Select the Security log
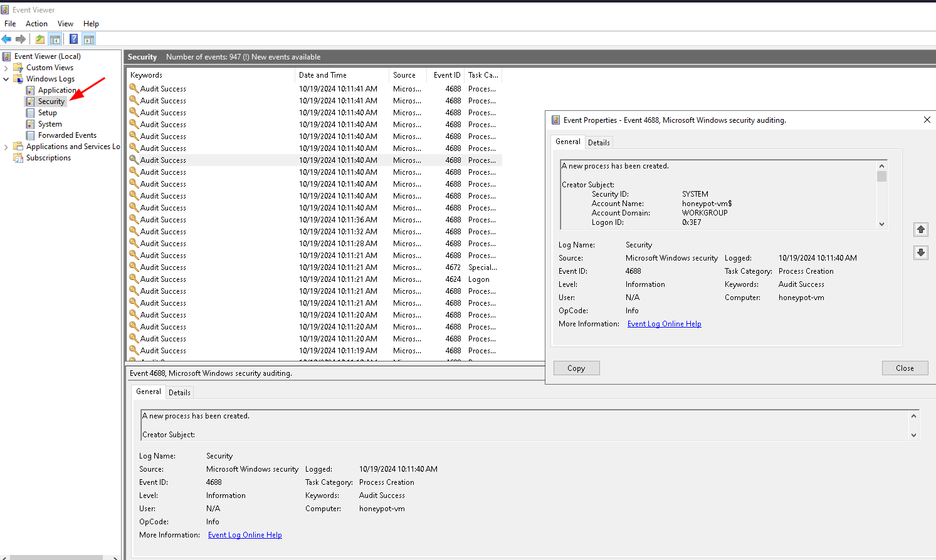 (x=51, y=101)
